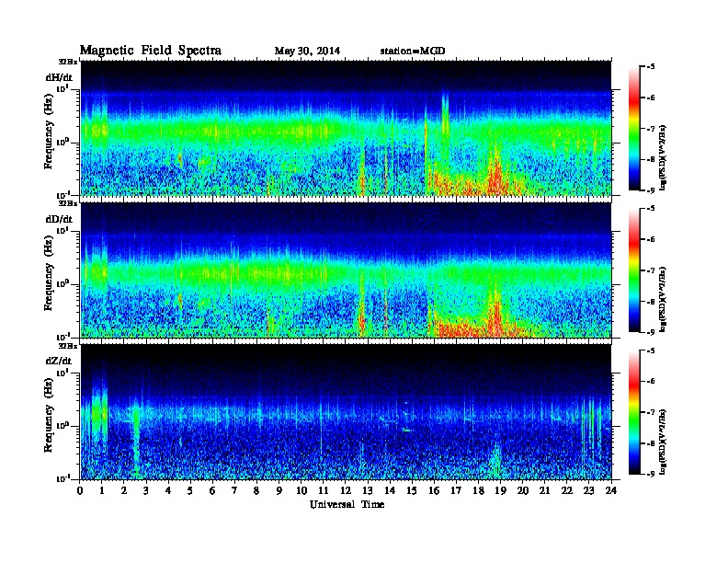Click hour tick label 20 on time axis
Image resolution: width=728 pixels, height=563 pixels.
pyautogui.click(x=523, y=490)
